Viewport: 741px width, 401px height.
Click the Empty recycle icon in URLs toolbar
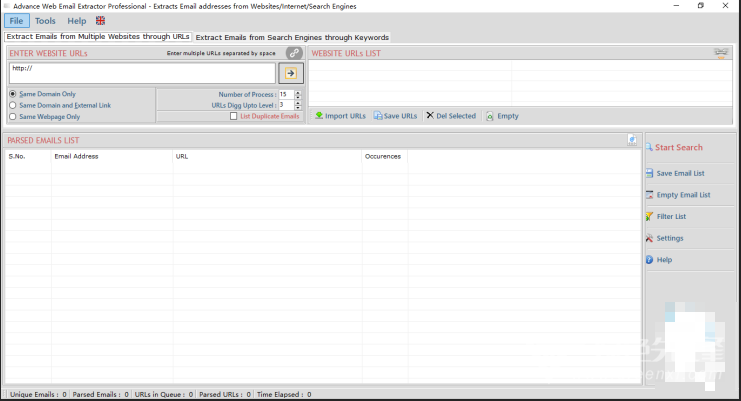point(490,116)
